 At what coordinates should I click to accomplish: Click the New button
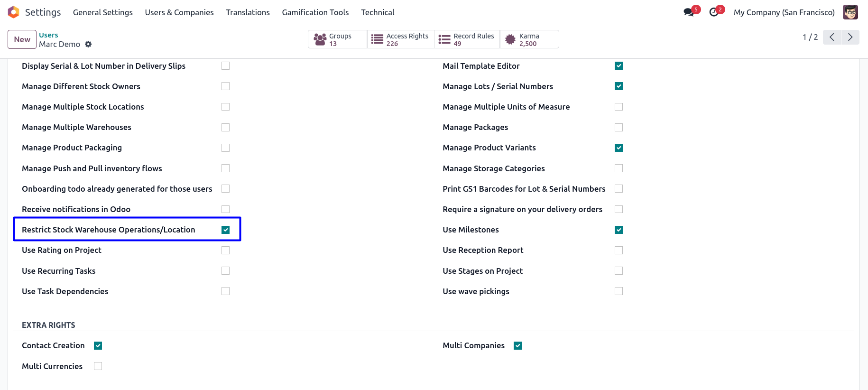click(x=22, y=39)
